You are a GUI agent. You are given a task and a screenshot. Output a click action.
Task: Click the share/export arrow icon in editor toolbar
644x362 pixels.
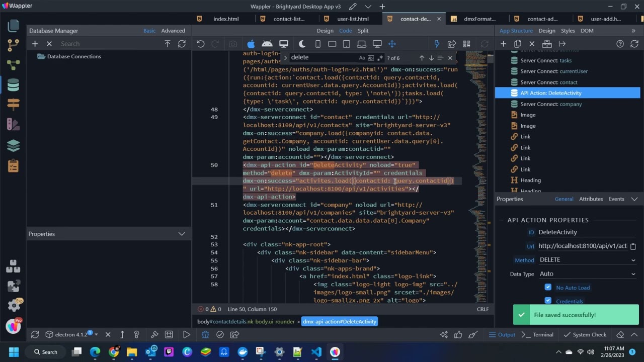coord(451,44)
